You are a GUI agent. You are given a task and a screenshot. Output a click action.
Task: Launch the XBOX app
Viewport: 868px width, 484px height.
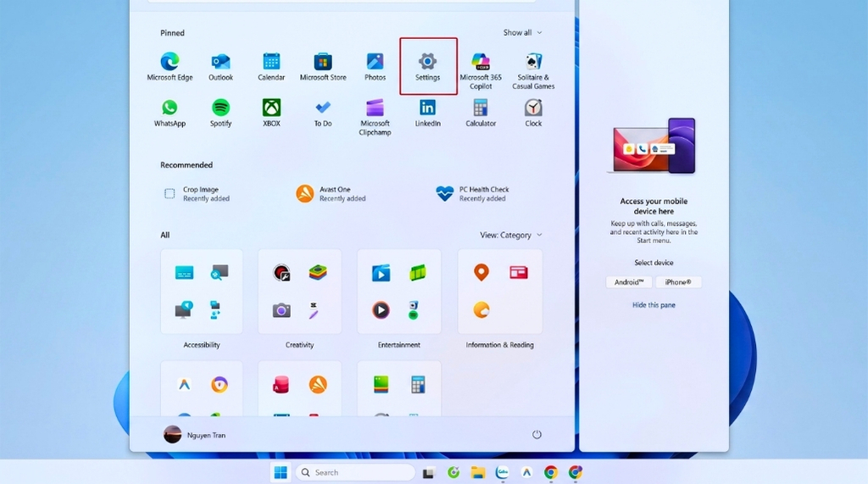click(271, 113)
